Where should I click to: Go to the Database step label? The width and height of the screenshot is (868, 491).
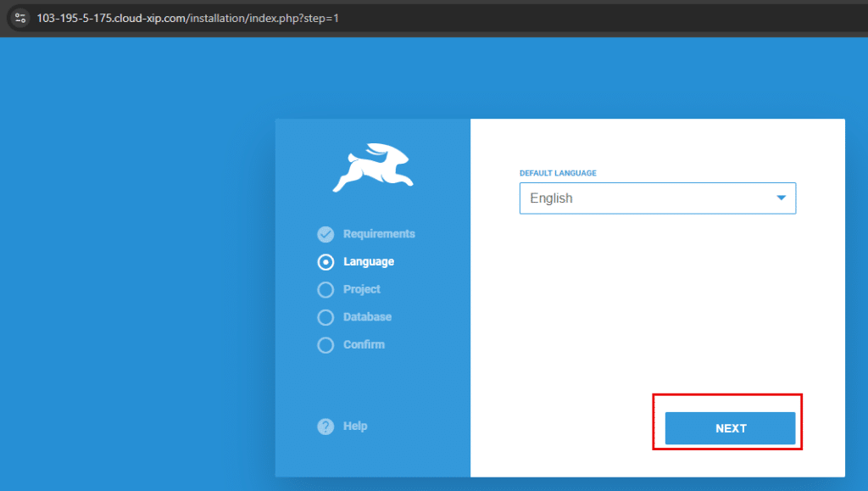[367, 317]
